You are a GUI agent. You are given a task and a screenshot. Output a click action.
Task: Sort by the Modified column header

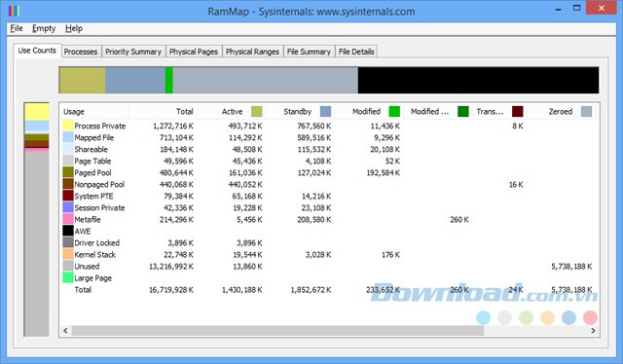click(370, 112)
